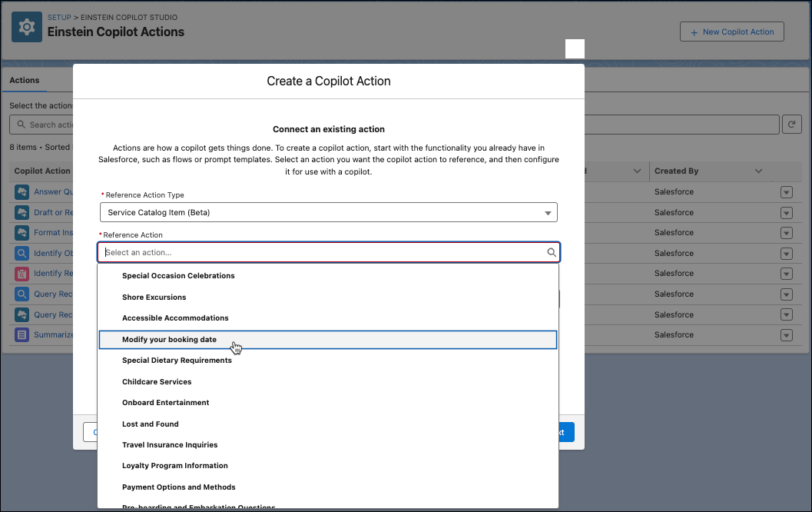This screenshot has width=812, height=512.
Task: Open the Answer Qu… action link
Action: click(x=53, y=191)
